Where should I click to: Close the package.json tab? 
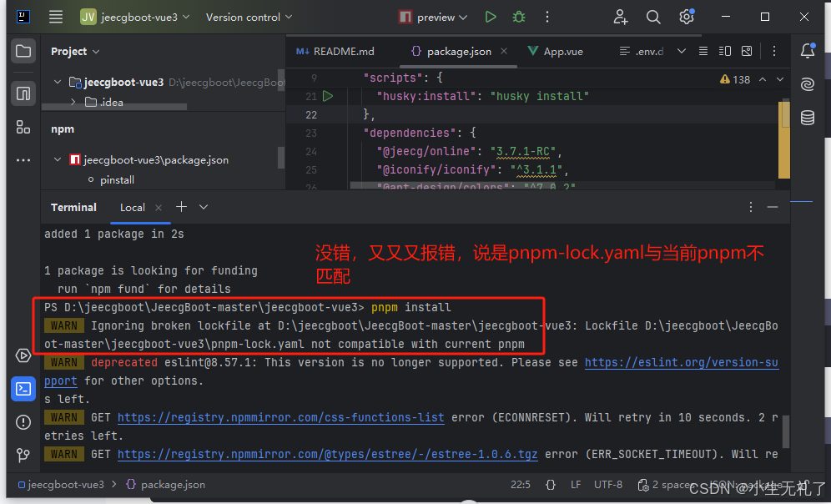coord(504,51)
